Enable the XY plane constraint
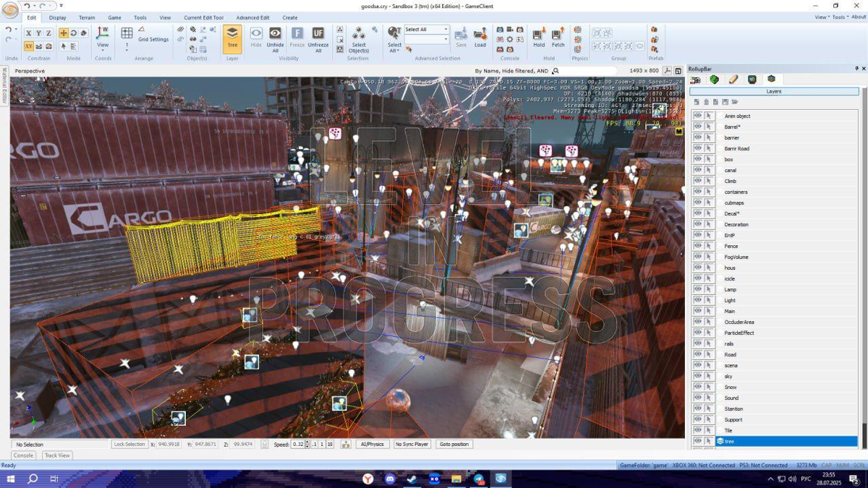 coord(29,46)
